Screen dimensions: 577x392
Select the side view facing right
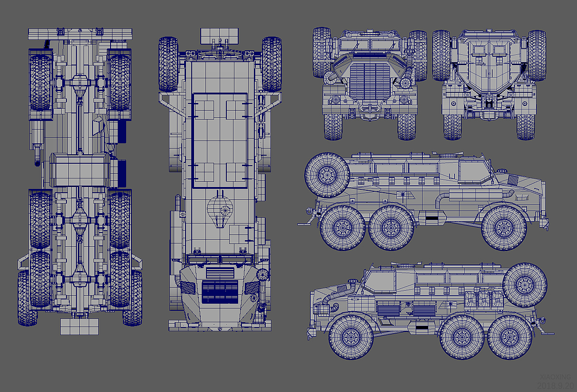coord(423,201)
